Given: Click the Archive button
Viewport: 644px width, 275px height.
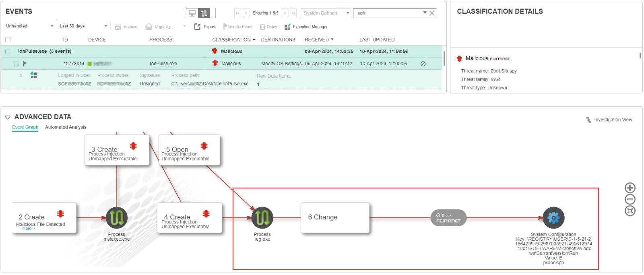Looking at the screenshot, I should [x=126, y=27].
